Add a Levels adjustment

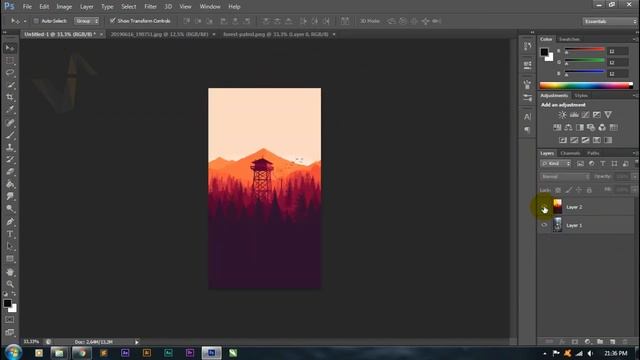click(574, 115)
